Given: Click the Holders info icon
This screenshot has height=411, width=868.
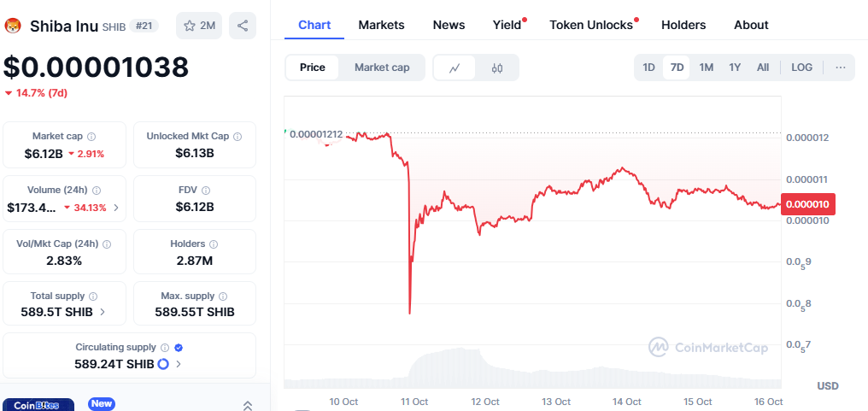Looking at the screenshot, I should pyautogui.click(x=213, y=244).
